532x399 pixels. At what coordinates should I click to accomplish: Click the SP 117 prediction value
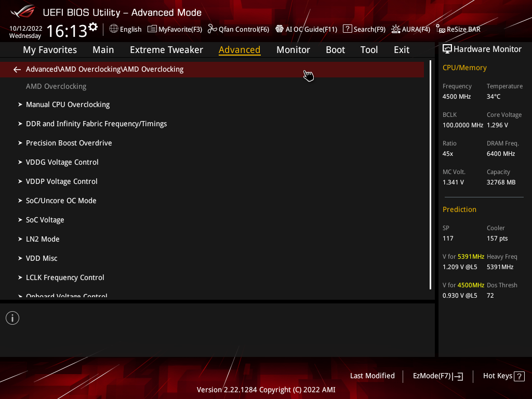point(448,238)
